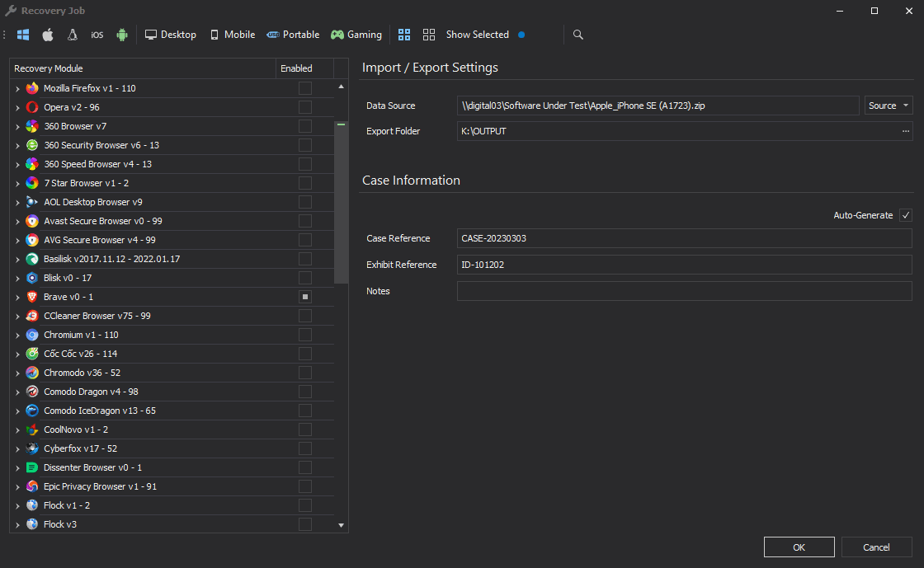Screen dimensions: 924x568
Task: Click the Mozilla Firefox browser icon
Action: (x=32, y=88)
